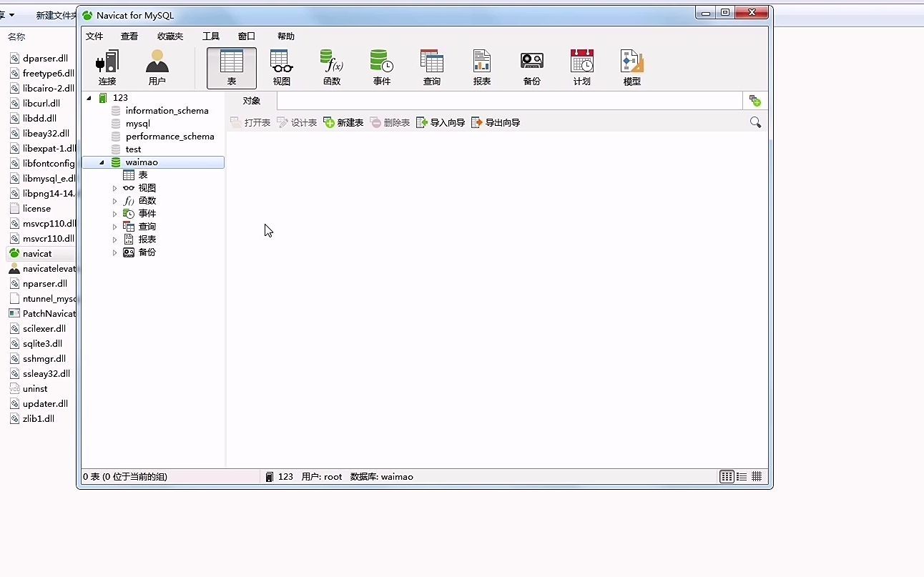This screenshot has height=577, width=924.
Task: Switch to list view in status bar
Action: [742, 477]
